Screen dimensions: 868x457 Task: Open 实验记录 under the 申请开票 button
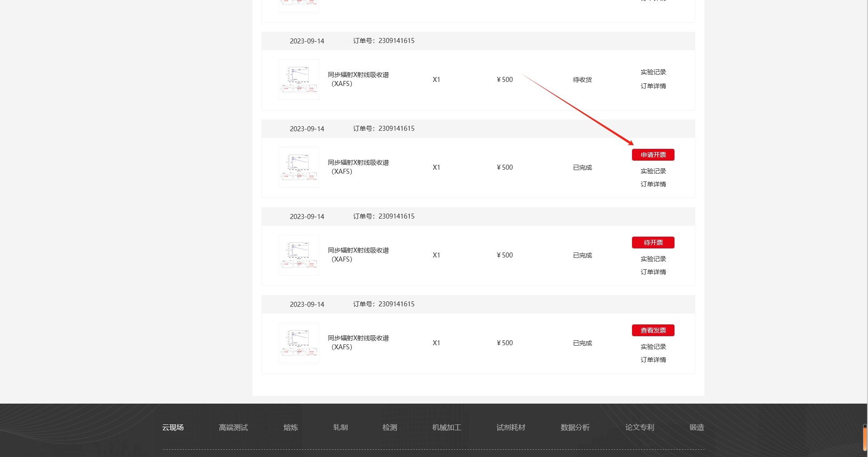[653, 171]
